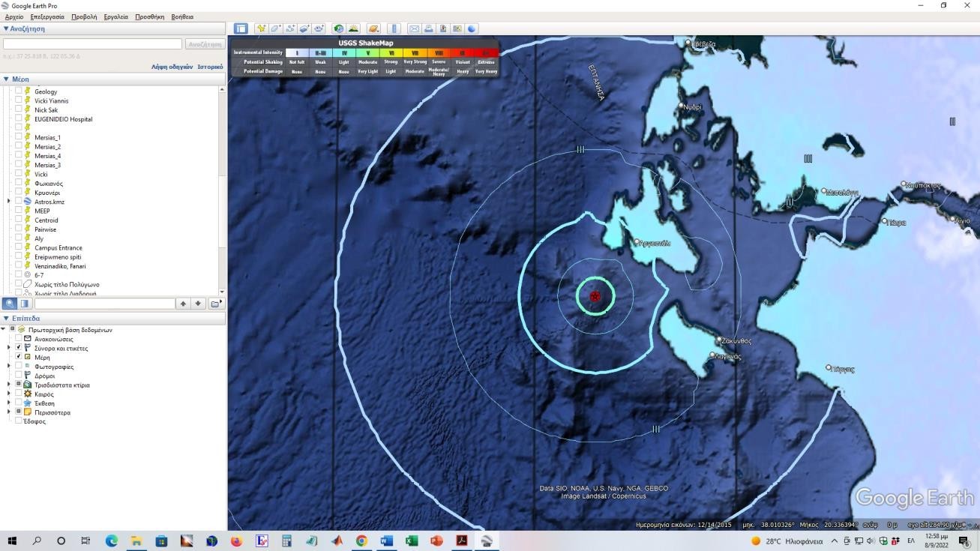Screen dimensions: 980x551
Task: Open the planet switcher icon
Action: point(373,28)
